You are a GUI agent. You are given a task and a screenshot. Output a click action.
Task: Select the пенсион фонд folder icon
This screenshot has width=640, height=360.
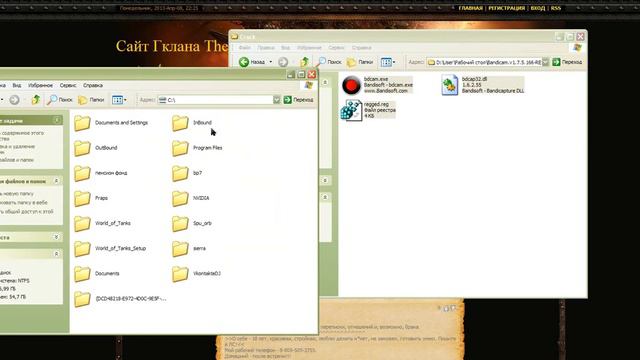pos(82,173)
